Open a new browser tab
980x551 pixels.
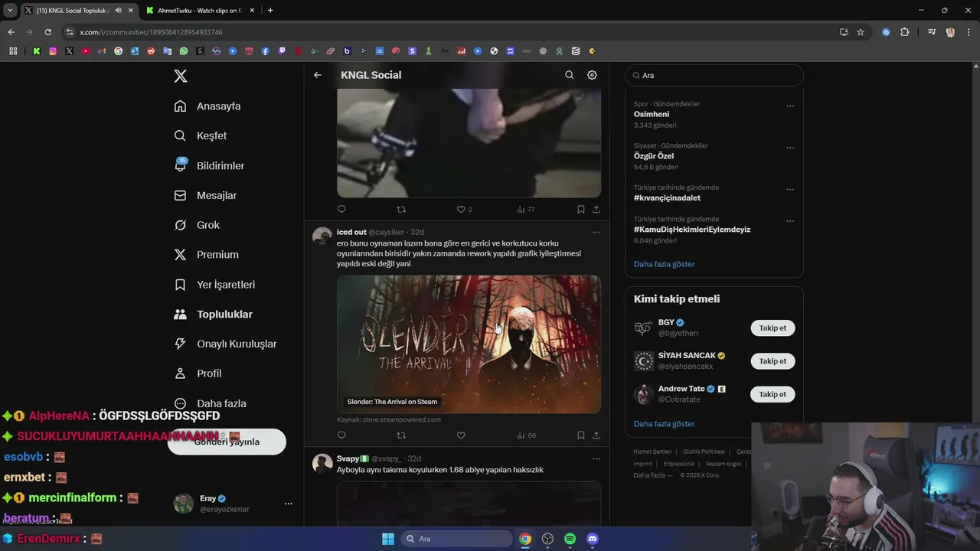(270, 11)
